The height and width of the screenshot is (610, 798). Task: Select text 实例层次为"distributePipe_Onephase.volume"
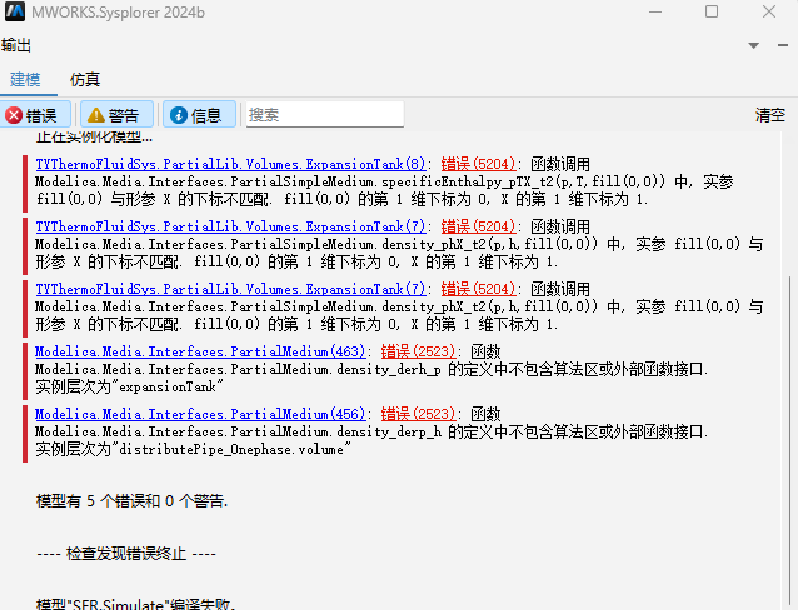pyautogui.click(x=193, y=449)
